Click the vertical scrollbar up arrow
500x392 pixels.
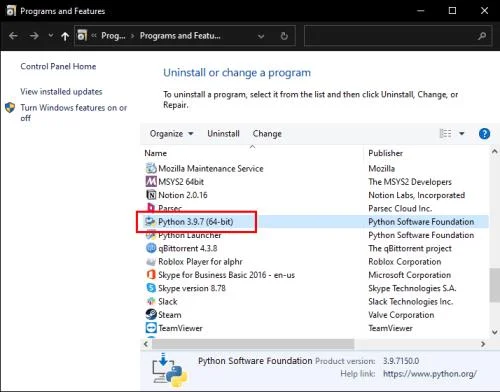tap(495, 151)
